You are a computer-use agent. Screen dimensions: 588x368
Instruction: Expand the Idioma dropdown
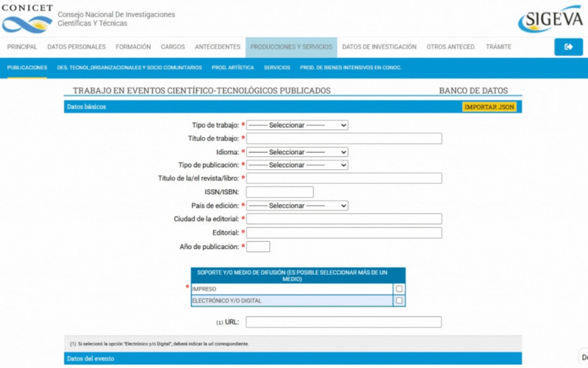297,152
